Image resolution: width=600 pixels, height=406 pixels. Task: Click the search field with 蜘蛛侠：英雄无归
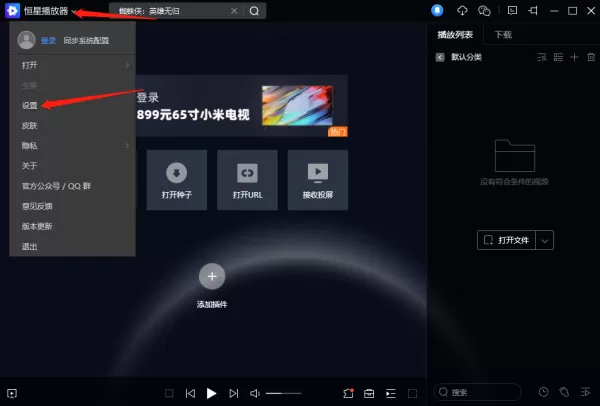click(x=174, y=11)
